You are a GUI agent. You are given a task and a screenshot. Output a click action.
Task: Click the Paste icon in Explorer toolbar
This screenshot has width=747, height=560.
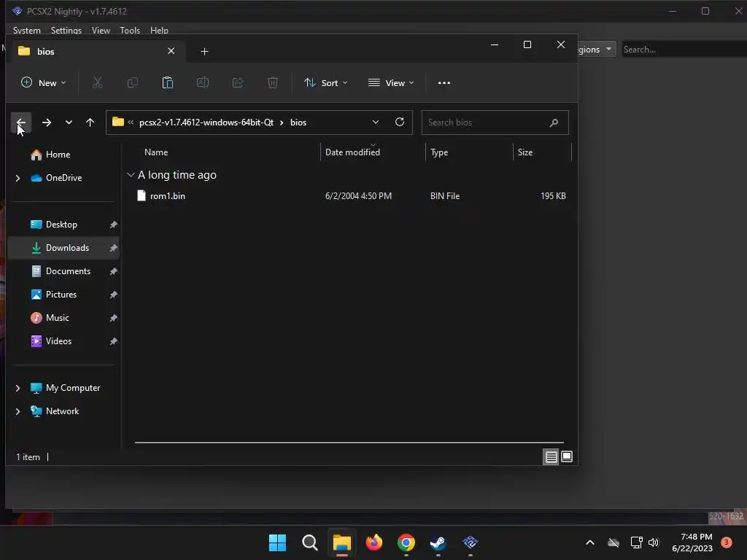[167, 83]
